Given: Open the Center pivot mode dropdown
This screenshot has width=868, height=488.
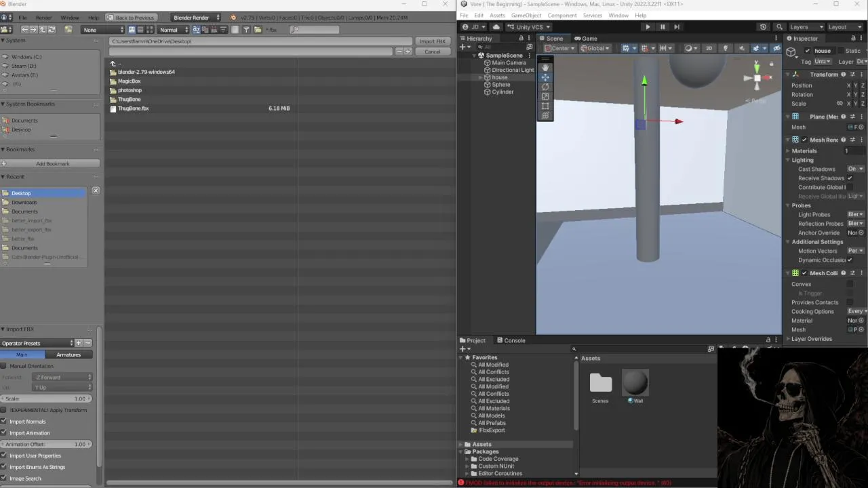Looking at the screenshot, I should tap(560, 48).
